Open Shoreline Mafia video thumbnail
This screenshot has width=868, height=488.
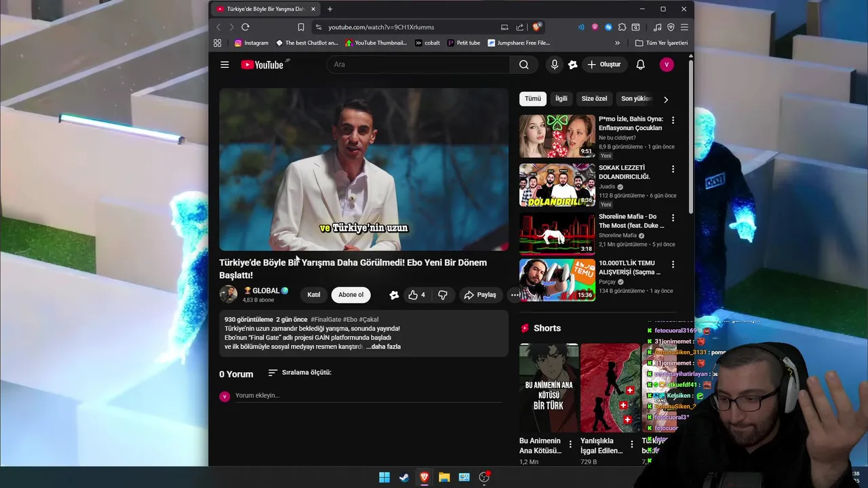(x=557, y=234)
